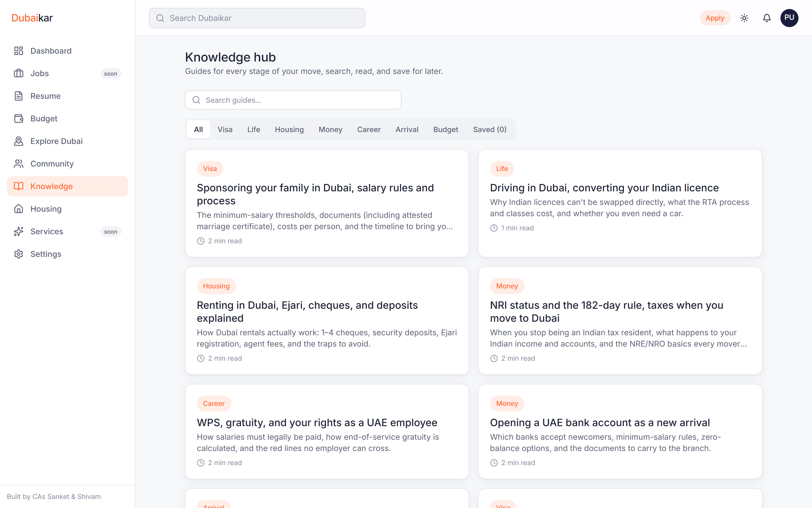Image resolution: width=812 pixels, height=508 pixels.
Task: Open Resume in the sidebar
Action: pos(67,96)
